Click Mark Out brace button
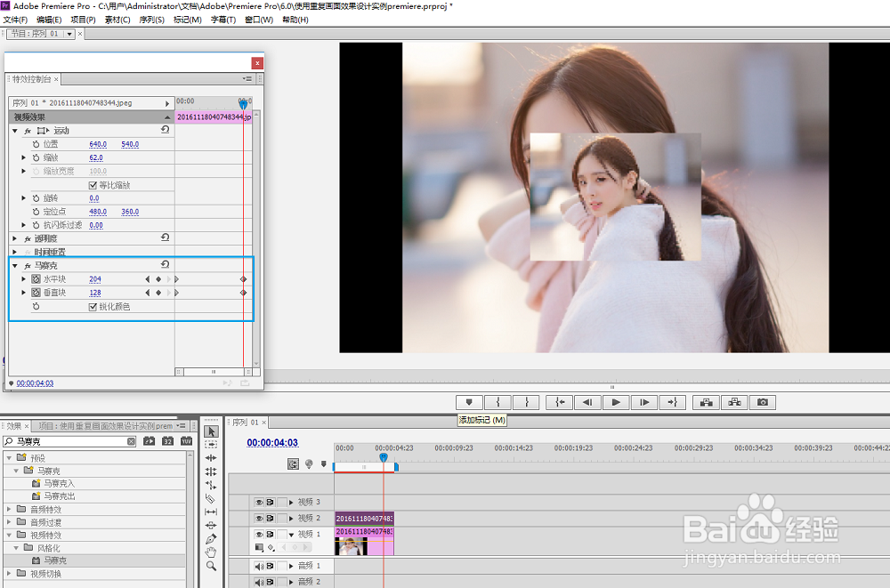Image resolution: width=890 pixels, height=588 pixels. pos(527,402)
